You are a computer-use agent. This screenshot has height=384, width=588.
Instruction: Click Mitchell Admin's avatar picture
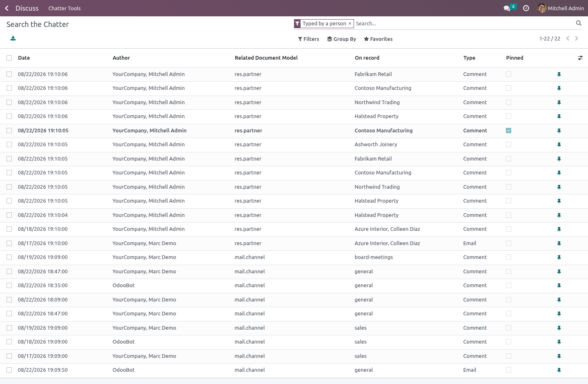[x=542, y=8]
